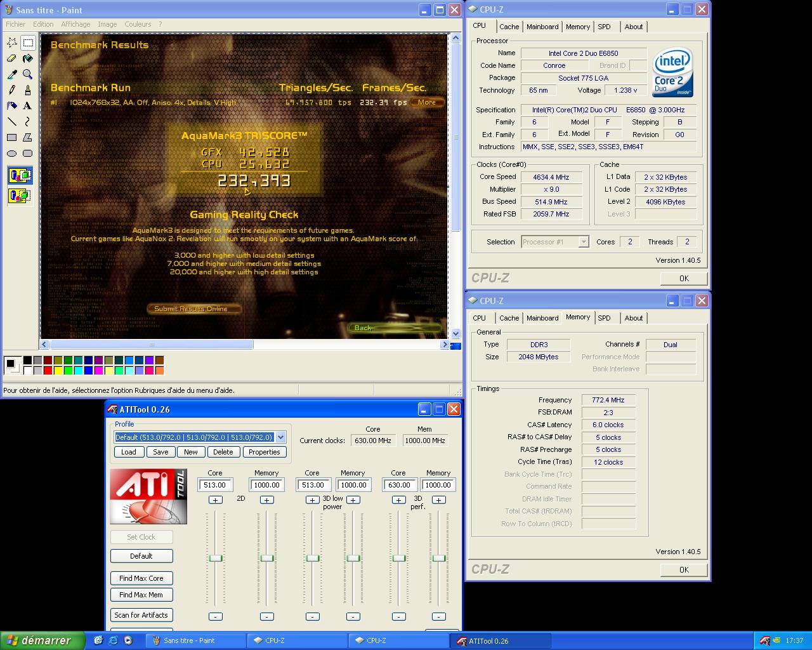812x650 pixels.
Task: Decrease 3D perf Core clock with minus button
Action: pos(398,616)
